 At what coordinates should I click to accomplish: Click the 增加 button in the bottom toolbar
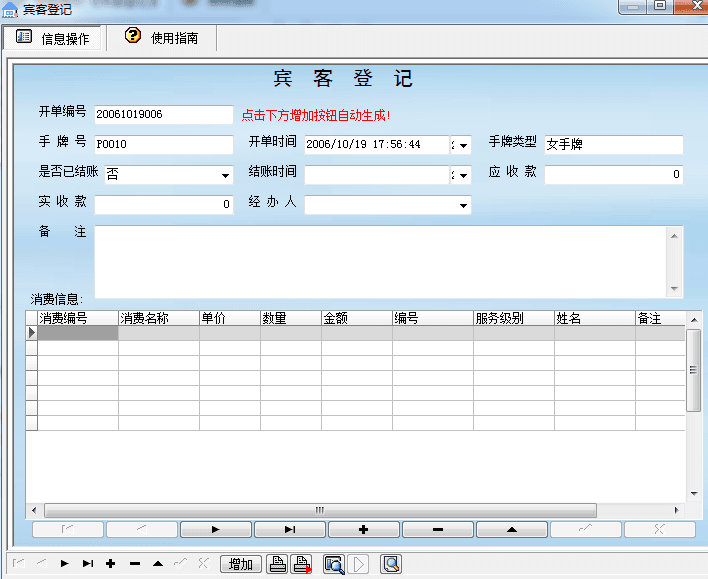click(241, 564)
